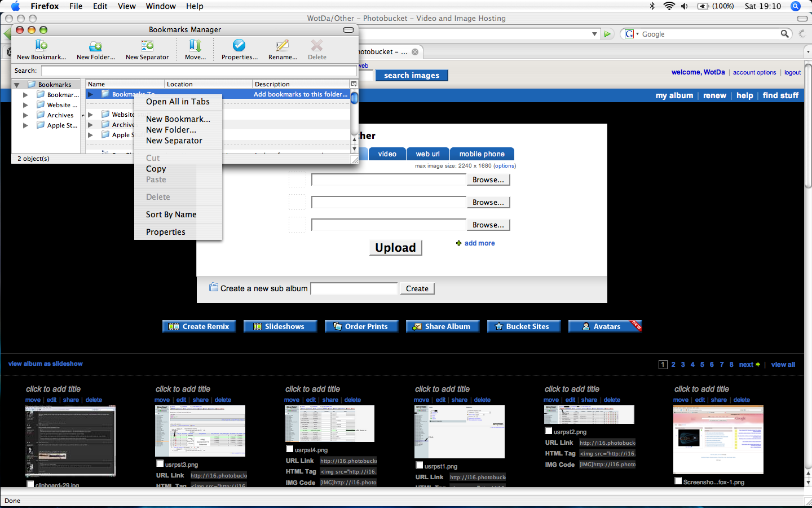This screenshot has height=508, width=812.
Task: Click the column picker icon in Bookmarks Manager
Action: (x=354, y=84)
